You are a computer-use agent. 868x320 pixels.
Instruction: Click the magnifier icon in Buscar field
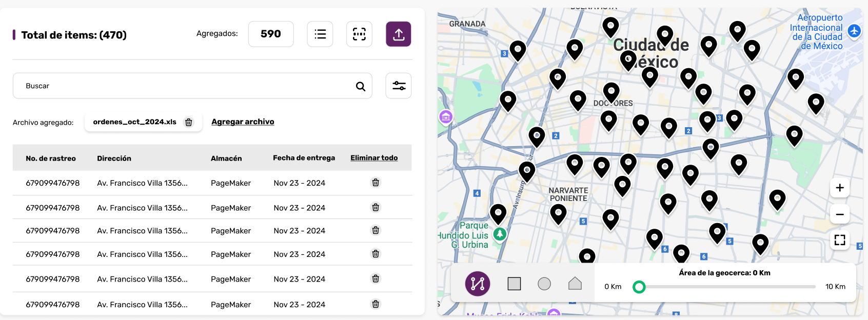coord(361,86)
